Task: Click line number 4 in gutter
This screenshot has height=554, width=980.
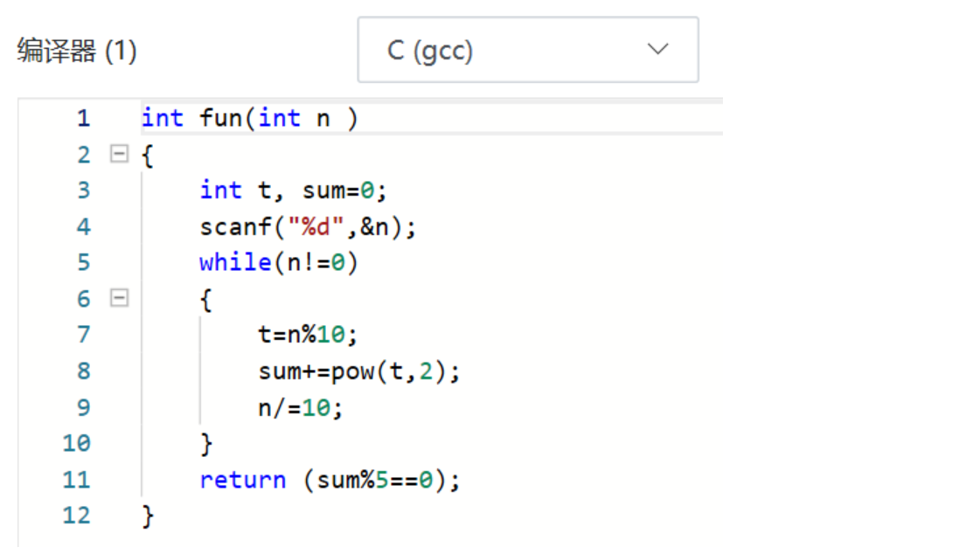Action: click(84, 226)
